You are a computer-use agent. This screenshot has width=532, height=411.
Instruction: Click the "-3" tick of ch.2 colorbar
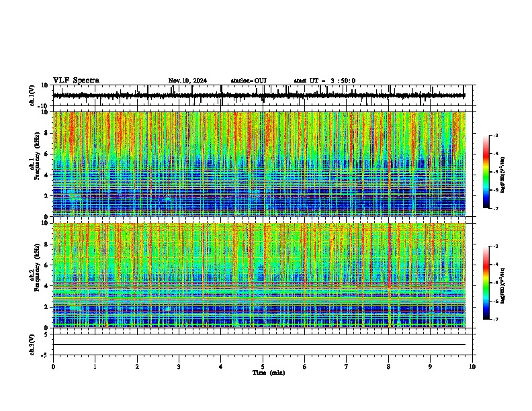(496, 246)
